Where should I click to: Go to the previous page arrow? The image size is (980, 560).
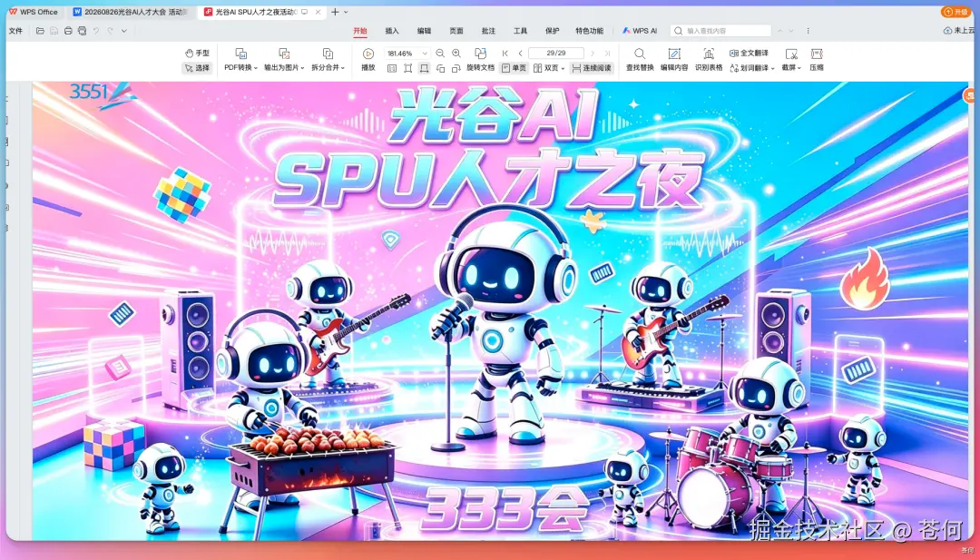521,54
